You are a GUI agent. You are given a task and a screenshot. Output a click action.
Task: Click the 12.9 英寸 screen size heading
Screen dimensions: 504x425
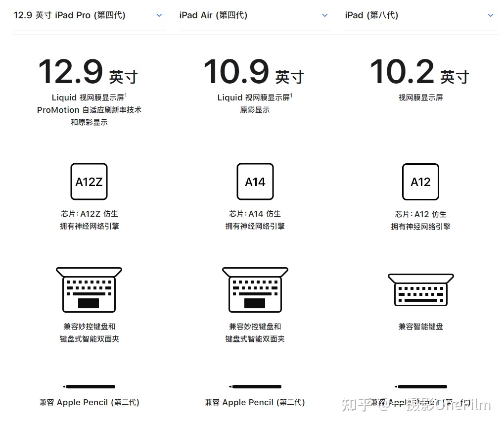point(88,72)
